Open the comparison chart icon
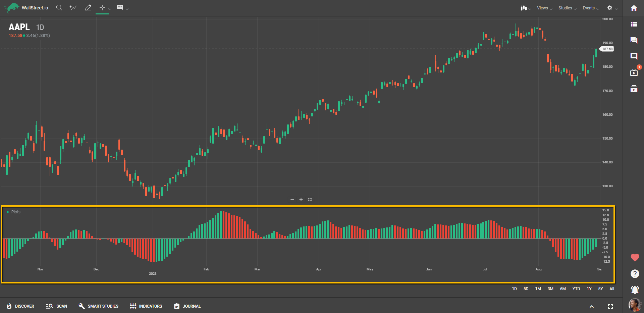 [73, 8]
